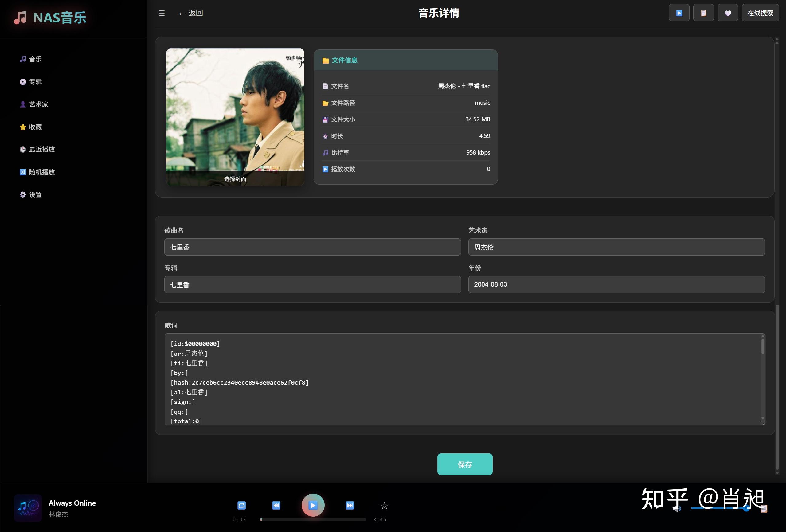This screenshot has height=532, width=786.
Task: Click the clipboard/lyrics icon in top toolbar
Action: (x=703, y=13)
